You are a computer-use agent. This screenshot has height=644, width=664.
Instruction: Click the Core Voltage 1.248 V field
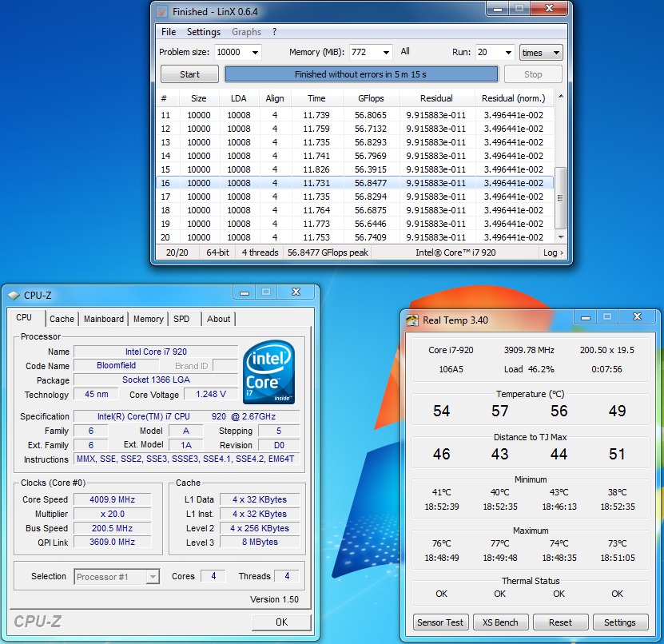click(x=211, y=394)
